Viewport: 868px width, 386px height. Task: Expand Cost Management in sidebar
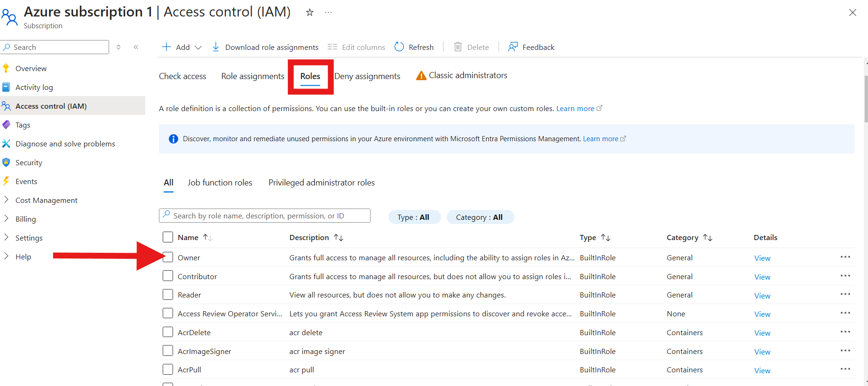pyautogui.click(x=6, y=200)
